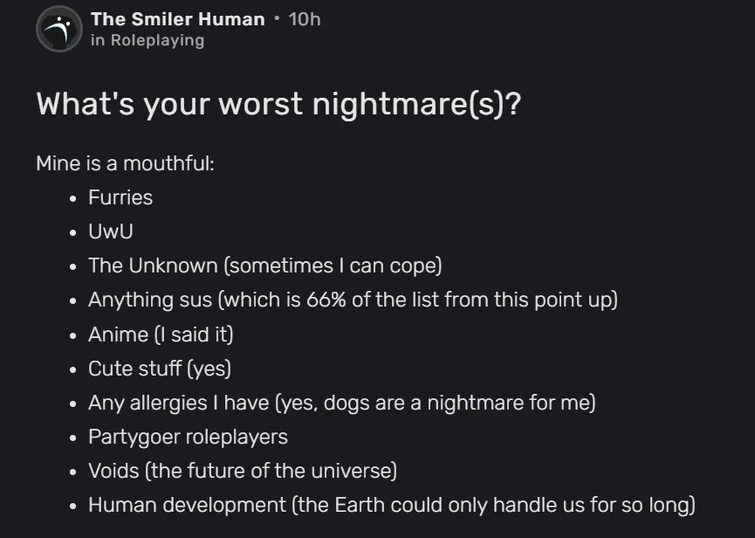Viewport: 755px width, 538px height.
Task: Select the 'Partygoer roleplayers' list item
Action: pos(187,437)
